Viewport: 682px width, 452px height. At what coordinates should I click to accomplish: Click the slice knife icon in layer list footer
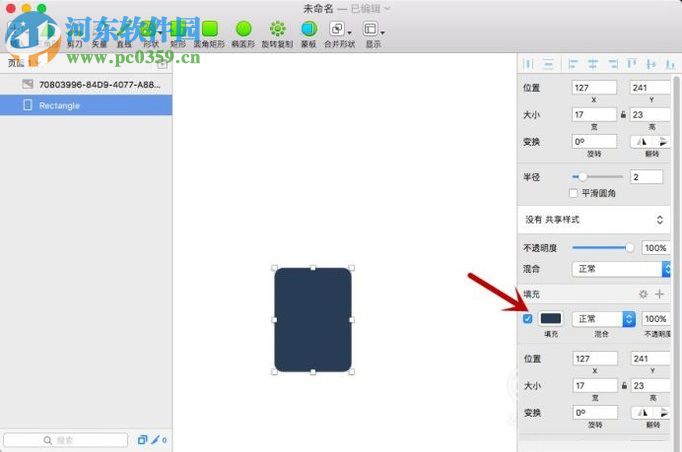(x=155, y=440)
